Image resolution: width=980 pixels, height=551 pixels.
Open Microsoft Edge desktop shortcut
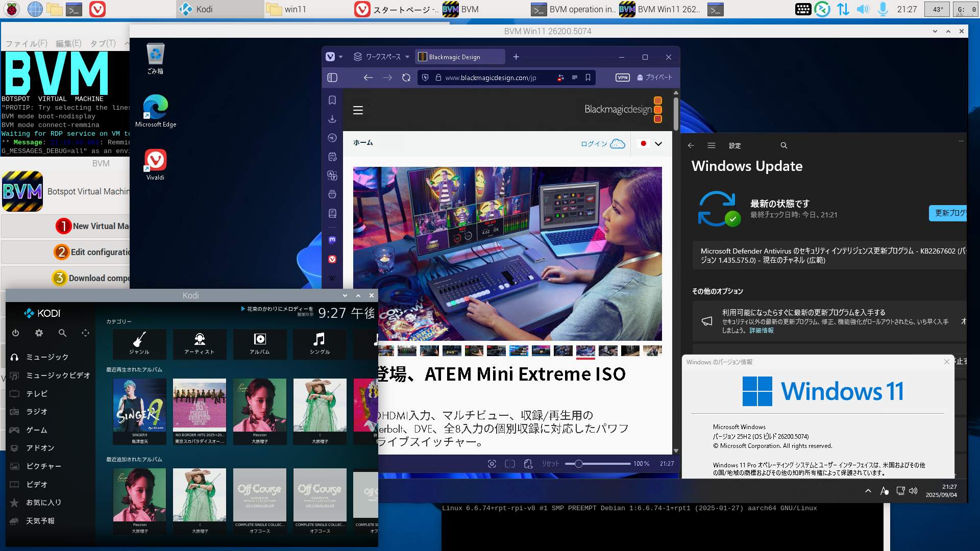click(x=156, y=110)
